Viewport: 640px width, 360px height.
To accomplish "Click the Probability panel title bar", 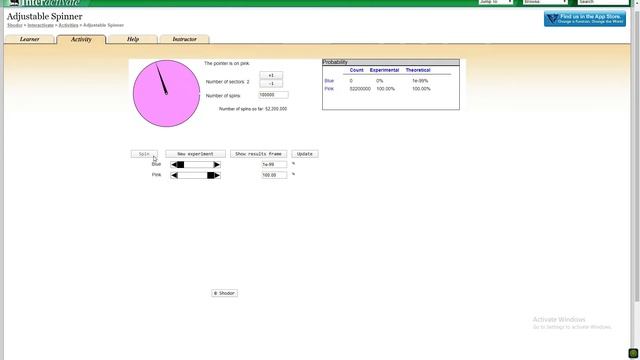I will (x=391, y=62).
